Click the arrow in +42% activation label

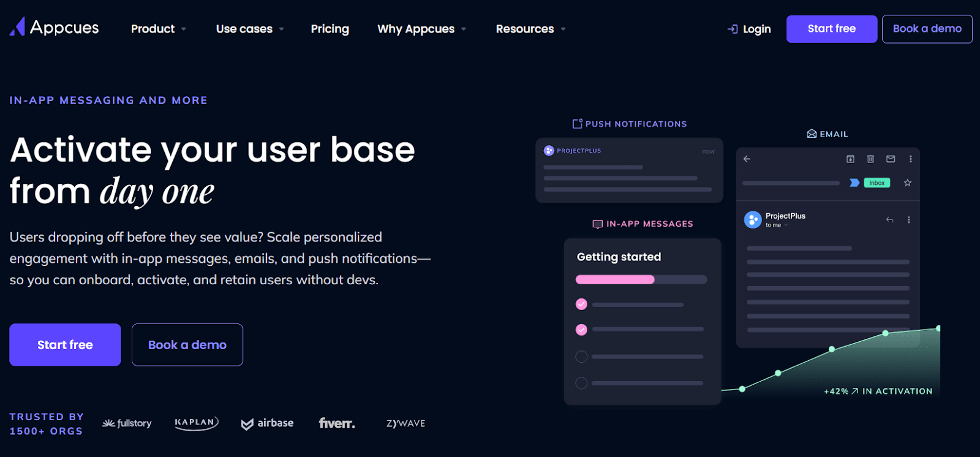click(x=855, y=391)
